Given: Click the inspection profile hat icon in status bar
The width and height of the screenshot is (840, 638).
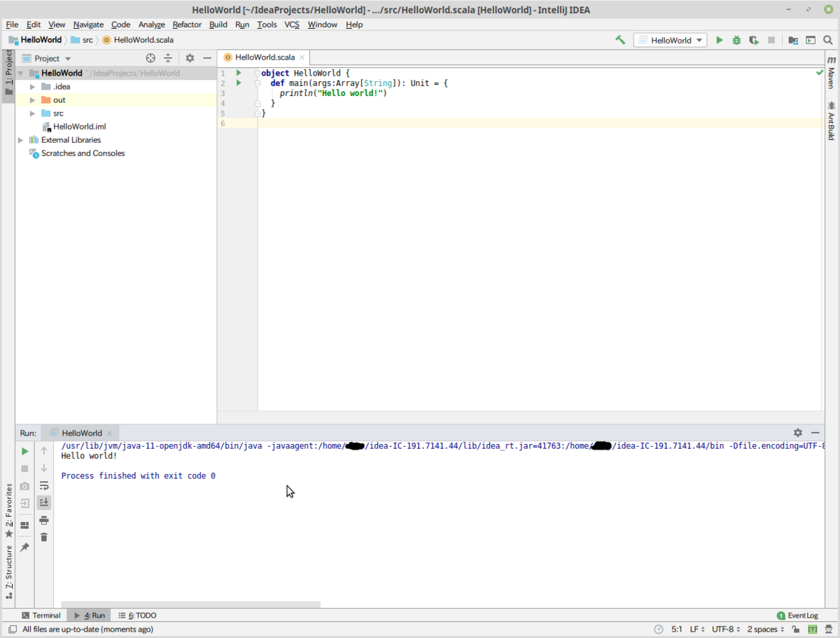Looking at the screenshot, I should (828, 629).
